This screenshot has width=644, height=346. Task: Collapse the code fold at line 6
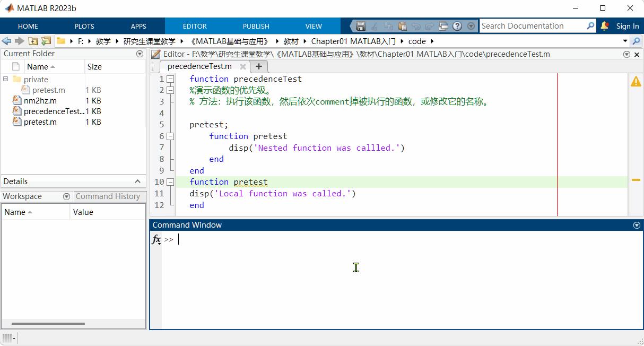170,136
